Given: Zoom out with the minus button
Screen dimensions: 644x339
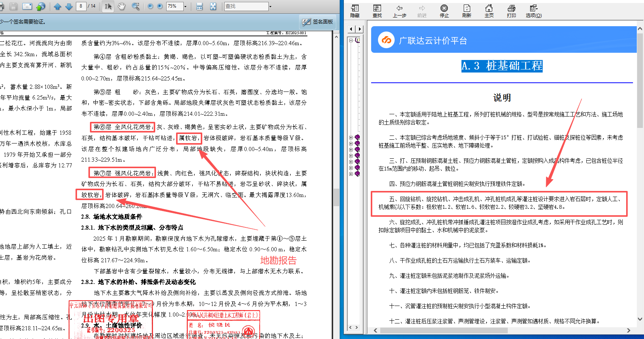Looking at the screenshot, I should pos(150,6).
